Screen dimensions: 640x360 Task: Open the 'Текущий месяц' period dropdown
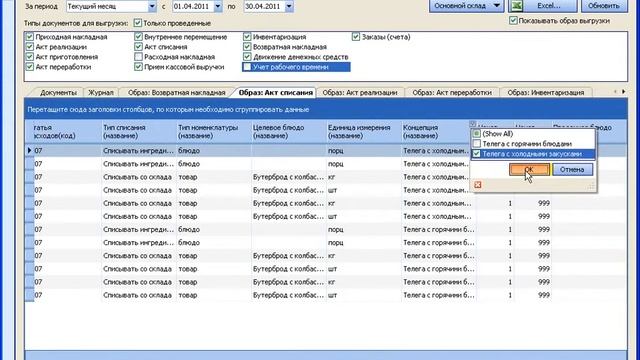[x=152, y=7]
